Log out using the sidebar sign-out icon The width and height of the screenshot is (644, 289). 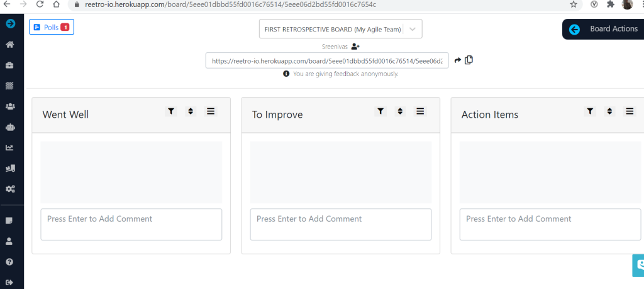pos(10,281)
